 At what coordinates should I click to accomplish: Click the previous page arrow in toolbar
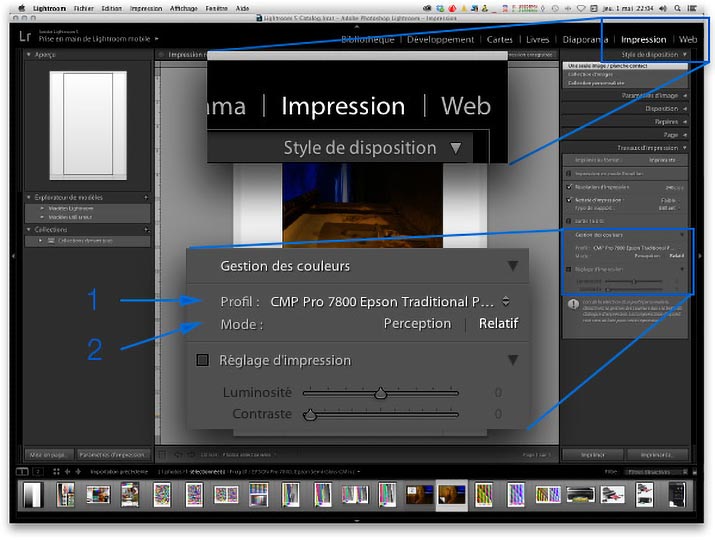coord(178,455)
